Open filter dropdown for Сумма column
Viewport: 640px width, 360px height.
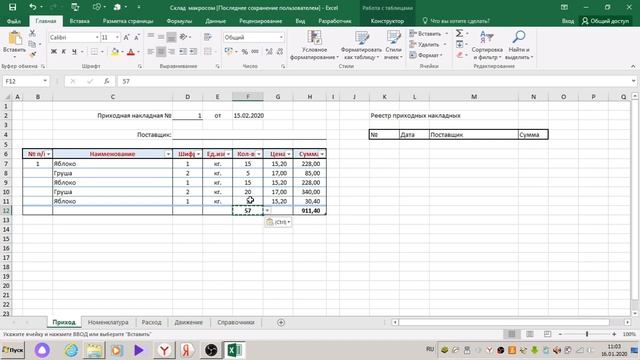point(322,154)
